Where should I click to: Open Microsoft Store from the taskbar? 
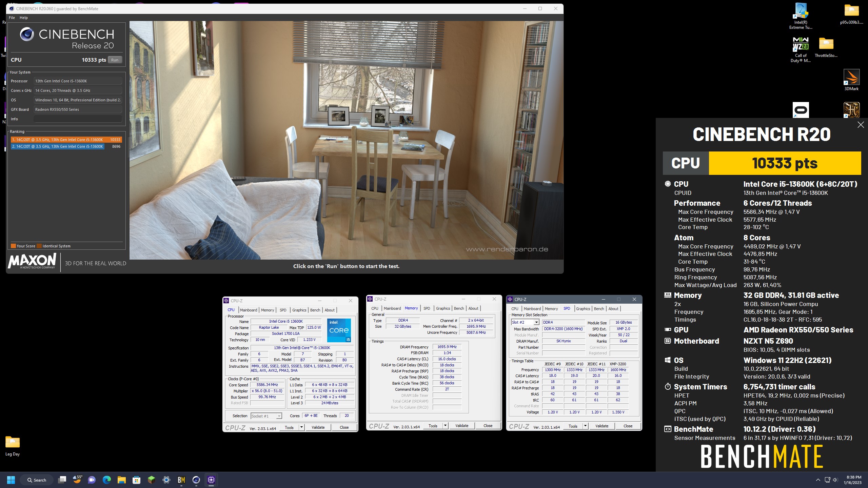[x=137, y=480]
